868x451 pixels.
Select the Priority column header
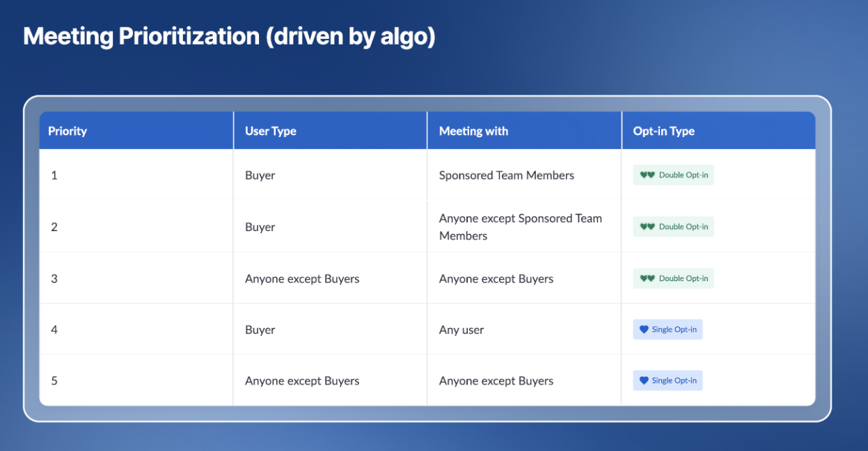[x=68, y=131]
